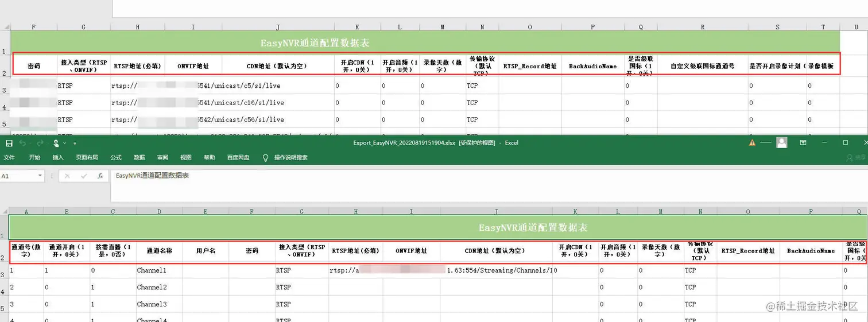Select column G header in front window
Image resolution: width=868 pixels, height=322 pixels.
coord(302,211)
